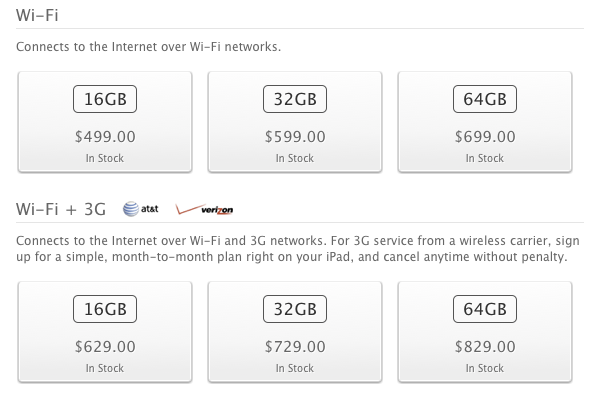Click the 16GB label in Wi-Fi section
This screenshot has width=597, height=403.
(105, 99)
